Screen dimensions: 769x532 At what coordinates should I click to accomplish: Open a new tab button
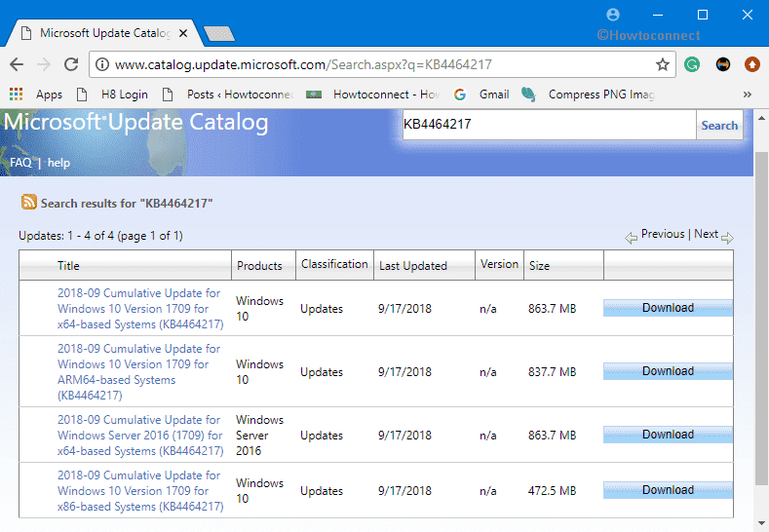click(x=218, y=33)
